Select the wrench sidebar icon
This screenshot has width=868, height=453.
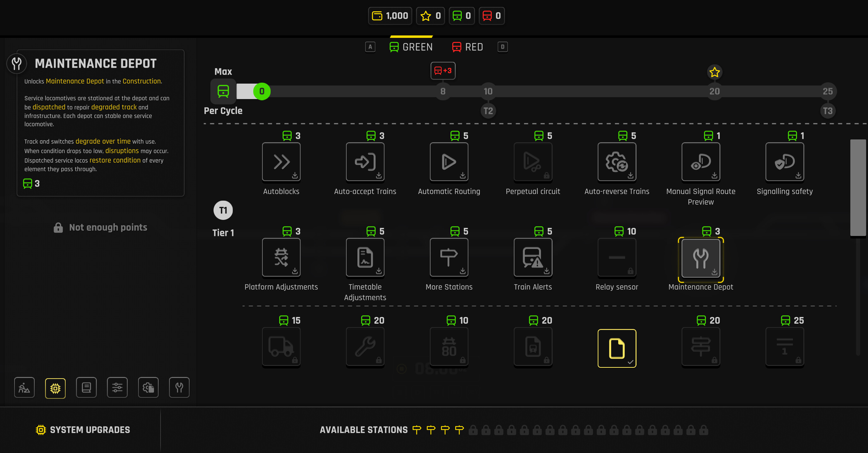(x=179, y=388)
